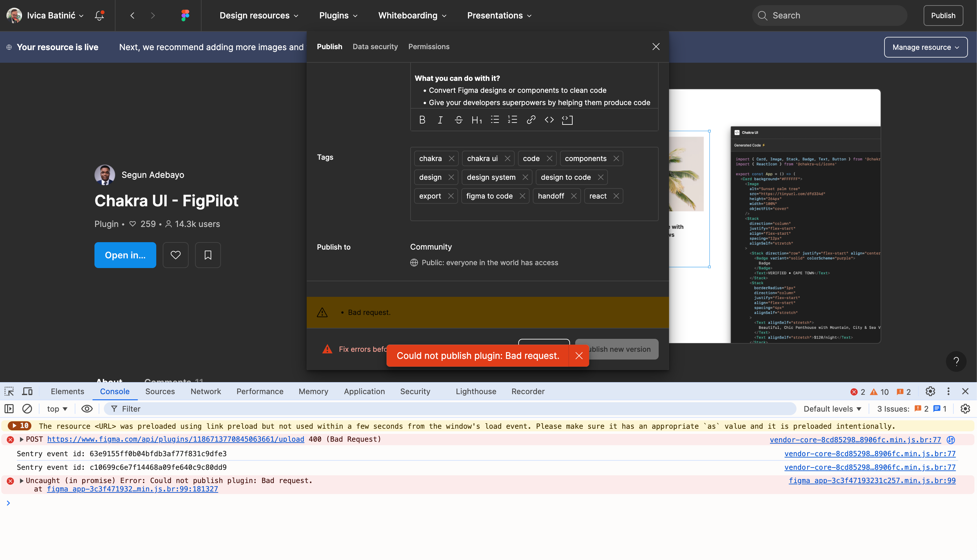The image size is (977, 560).
Task: Remove the handoff tag
Action: (x=574, y=196)
